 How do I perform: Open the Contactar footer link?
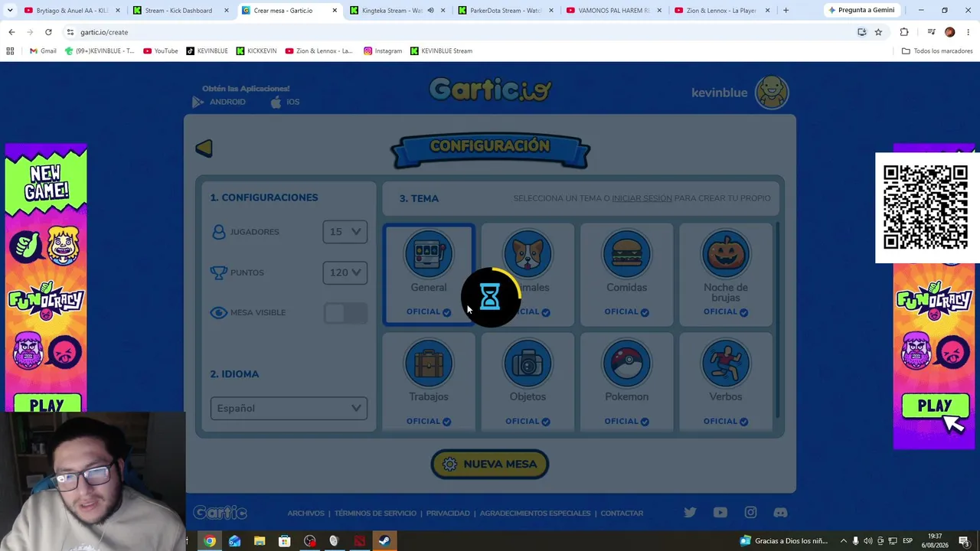pos(622,513)
